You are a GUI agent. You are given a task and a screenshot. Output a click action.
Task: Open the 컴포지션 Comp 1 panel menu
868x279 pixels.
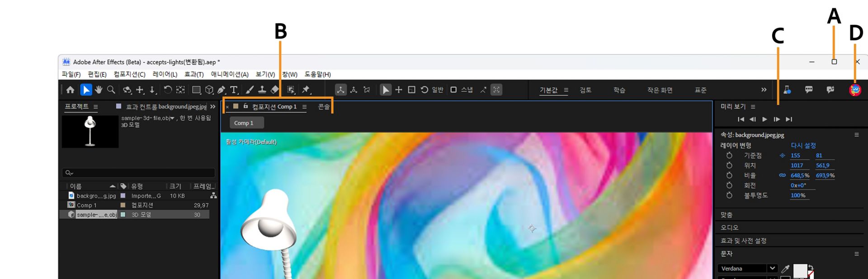304,107
